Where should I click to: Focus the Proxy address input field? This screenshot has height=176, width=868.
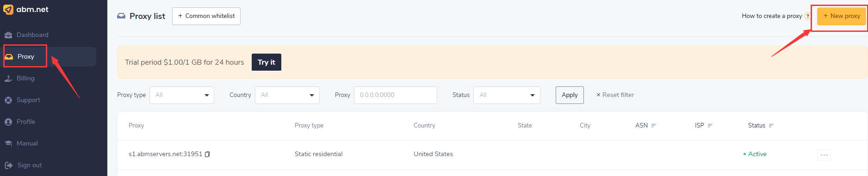pyautogui.click(x=396, y=95)
